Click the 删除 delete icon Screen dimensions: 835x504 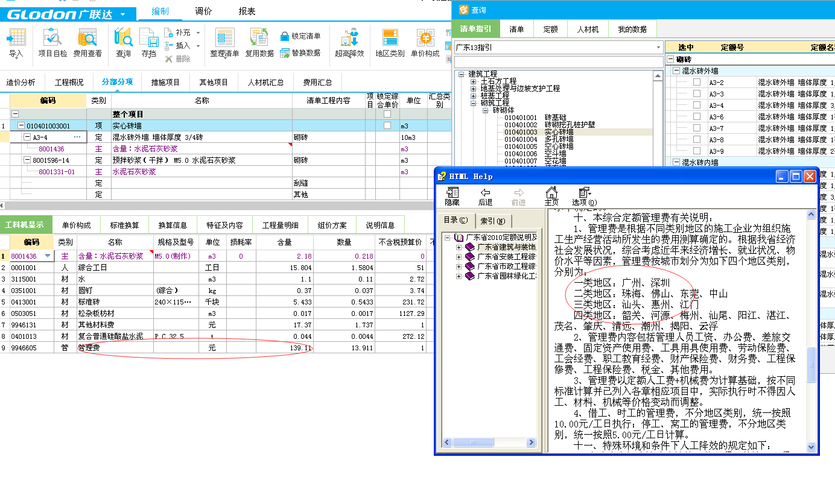point(170,58)
